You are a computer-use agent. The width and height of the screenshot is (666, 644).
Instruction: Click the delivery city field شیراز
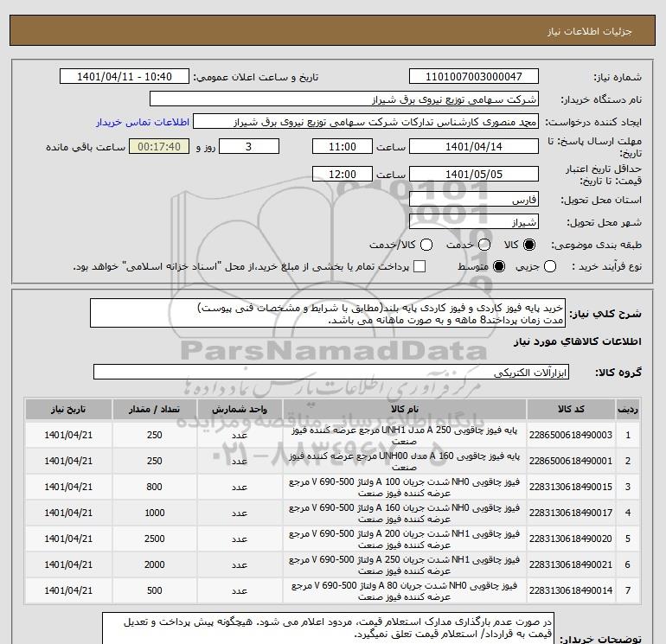click(474, 221)
